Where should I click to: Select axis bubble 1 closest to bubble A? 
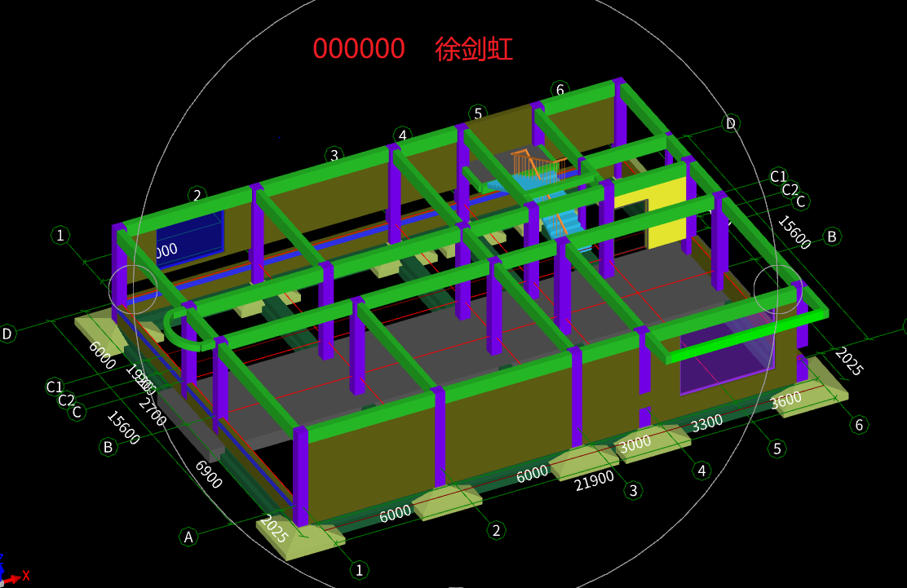point(359,570)
